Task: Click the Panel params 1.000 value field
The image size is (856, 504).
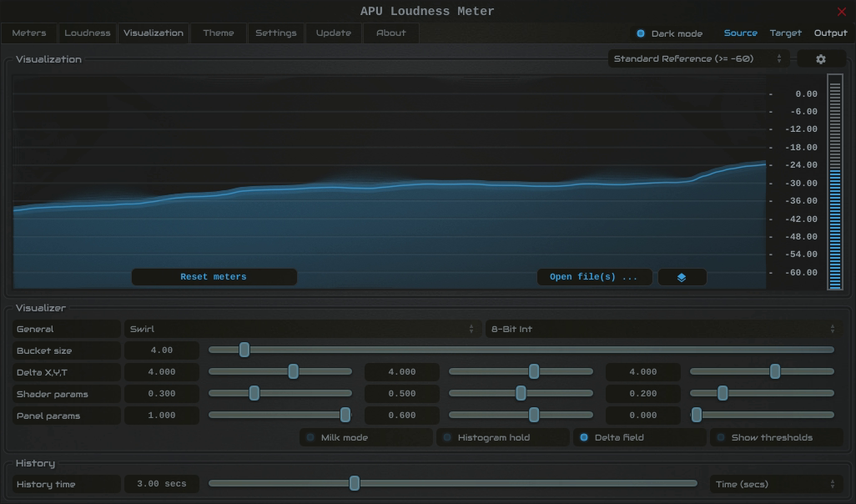Action: point(162,416)
